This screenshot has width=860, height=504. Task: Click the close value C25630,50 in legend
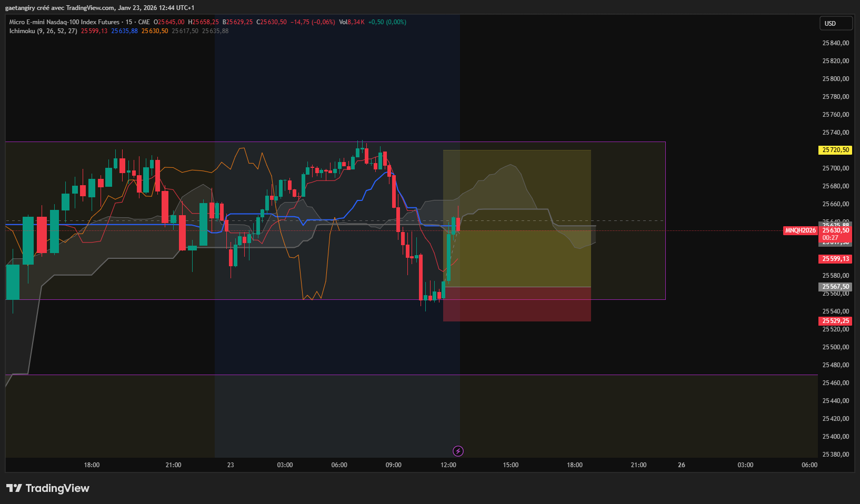point(272,22)
